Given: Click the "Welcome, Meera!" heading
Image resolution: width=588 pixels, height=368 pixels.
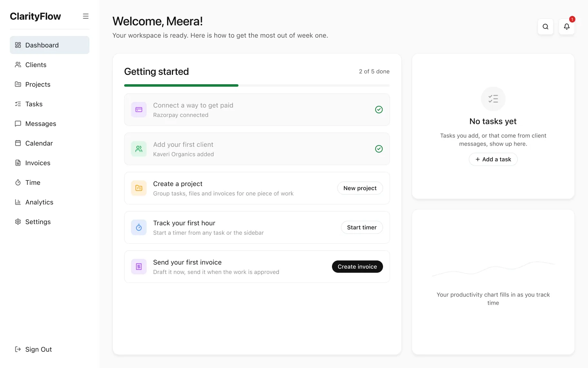Looking at the screenshot, I should [x=158, y=21].
